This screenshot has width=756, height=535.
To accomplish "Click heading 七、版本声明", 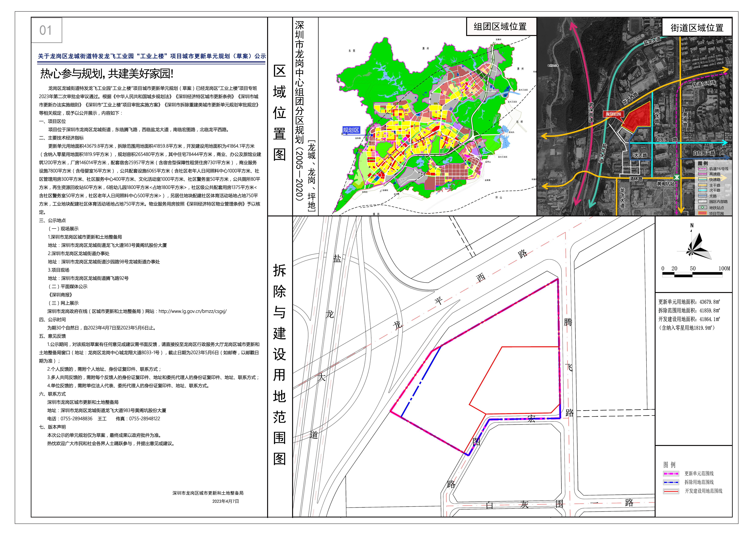I will pos(52,427).
